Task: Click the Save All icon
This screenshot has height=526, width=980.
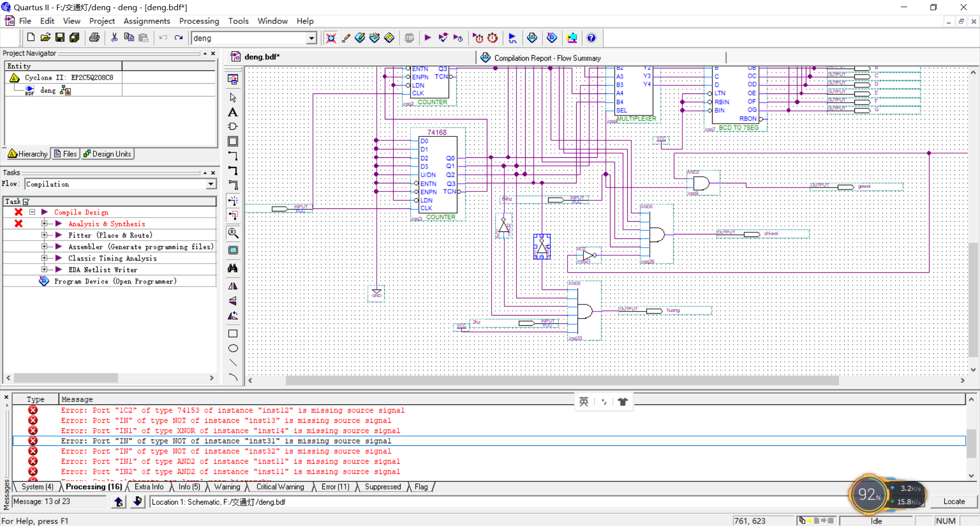Action: (x=75, y=37)
